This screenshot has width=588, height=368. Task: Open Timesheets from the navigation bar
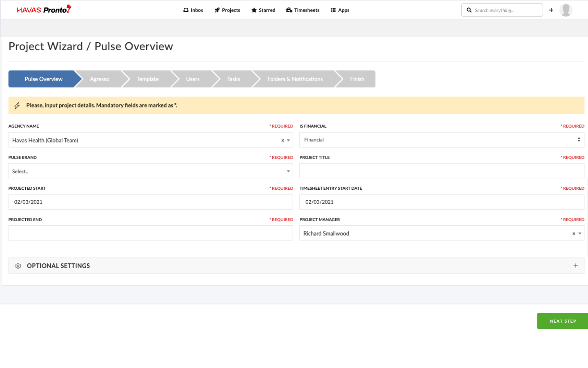(x=303, y=10)
